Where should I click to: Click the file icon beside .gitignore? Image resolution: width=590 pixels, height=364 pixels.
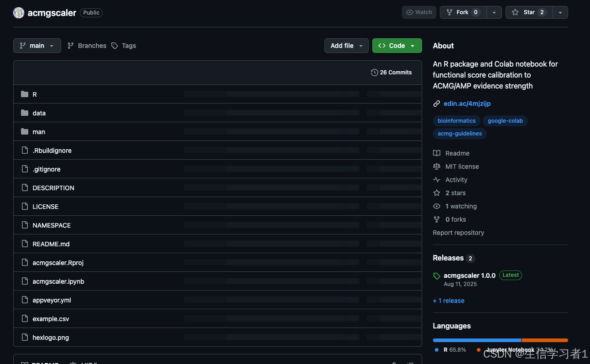pos(25,169)
